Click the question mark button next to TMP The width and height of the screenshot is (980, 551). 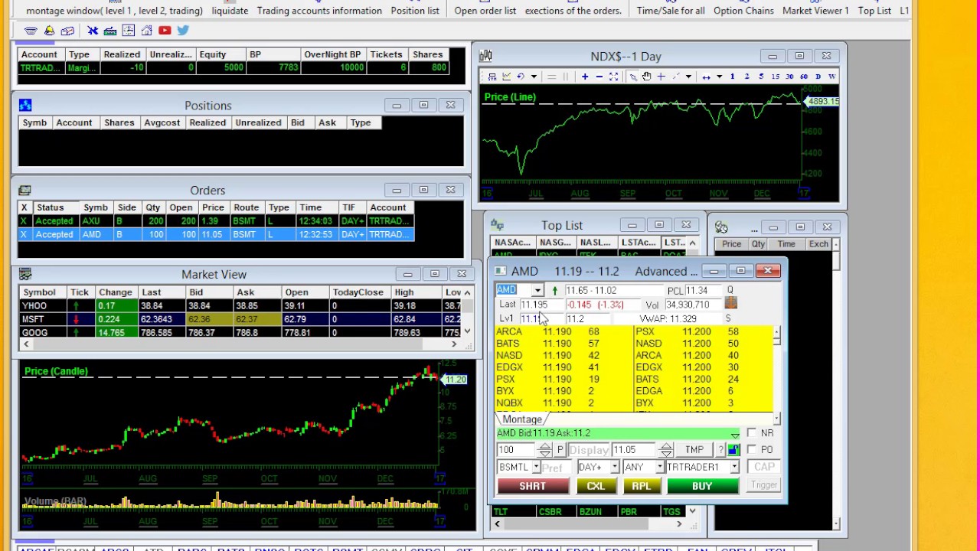720,450
